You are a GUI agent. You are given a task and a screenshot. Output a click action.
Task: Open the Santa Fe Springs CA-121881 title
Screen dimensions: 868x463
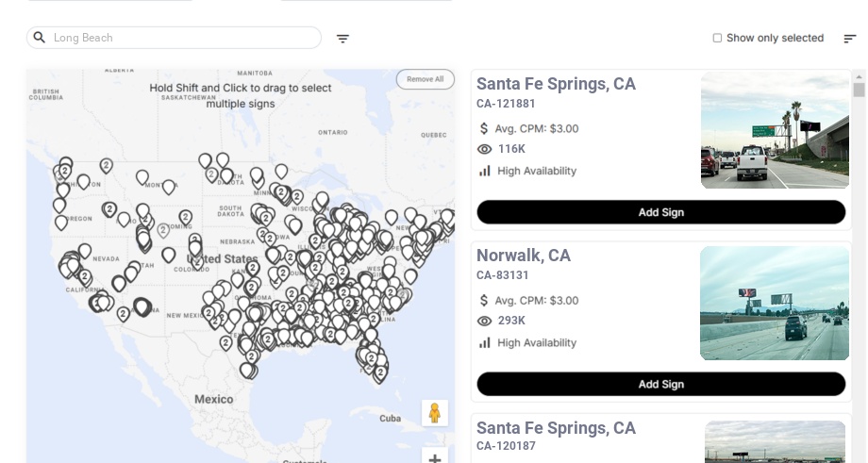(556, 84)
